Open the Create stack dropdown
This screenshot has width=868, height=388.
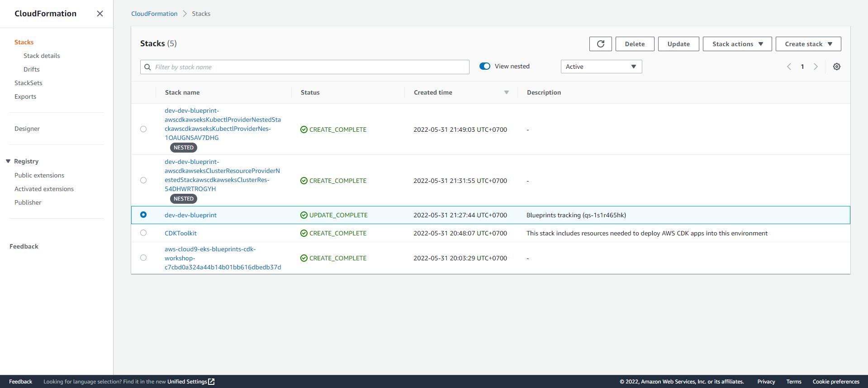[x=808, y=44]
